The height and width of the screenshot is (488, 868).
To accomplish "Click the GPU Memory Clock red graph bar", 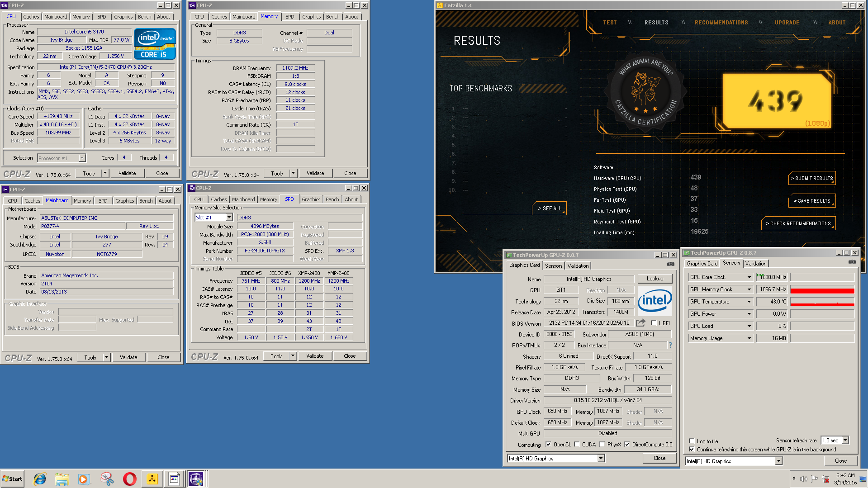I will coord(822,290).
